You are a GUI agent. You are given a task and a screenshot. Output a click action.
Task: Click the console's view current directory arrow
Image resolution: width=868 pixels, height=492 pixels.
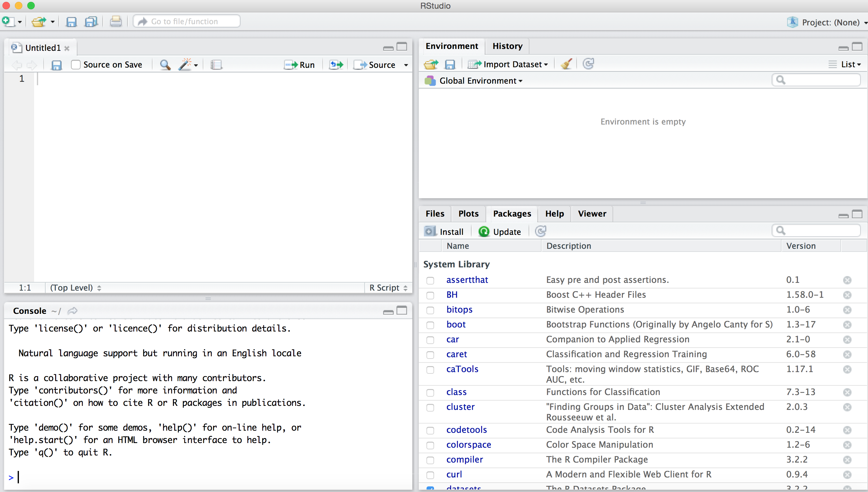(x=72, y=311)
